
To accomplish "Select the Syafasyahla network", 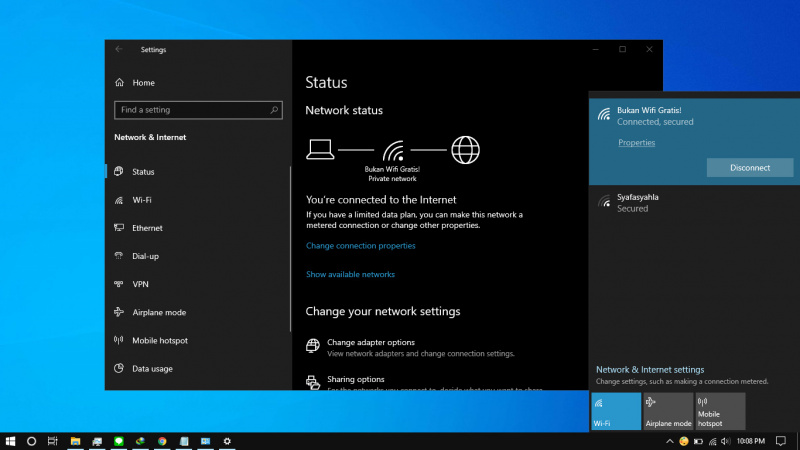I will click(694, 203).
